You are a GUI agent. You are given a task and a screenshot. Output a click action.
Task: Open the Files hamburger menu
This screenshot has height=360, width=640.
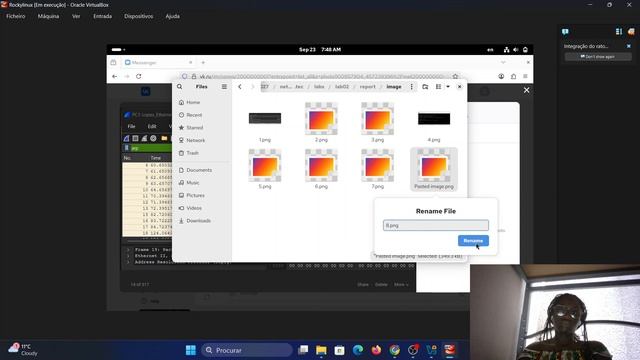(224, 87)
